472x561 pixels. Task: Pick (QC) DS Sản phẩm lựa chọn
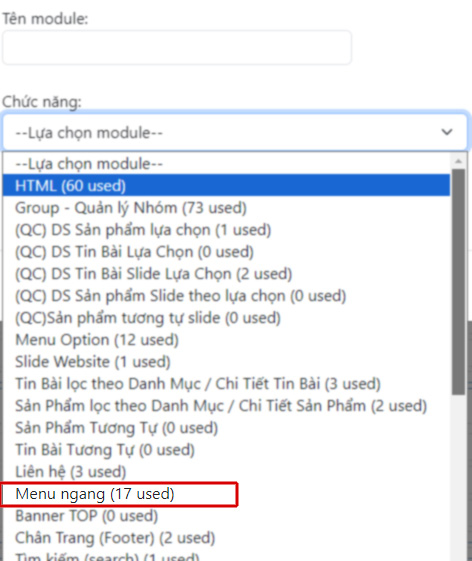click(226, 230)
